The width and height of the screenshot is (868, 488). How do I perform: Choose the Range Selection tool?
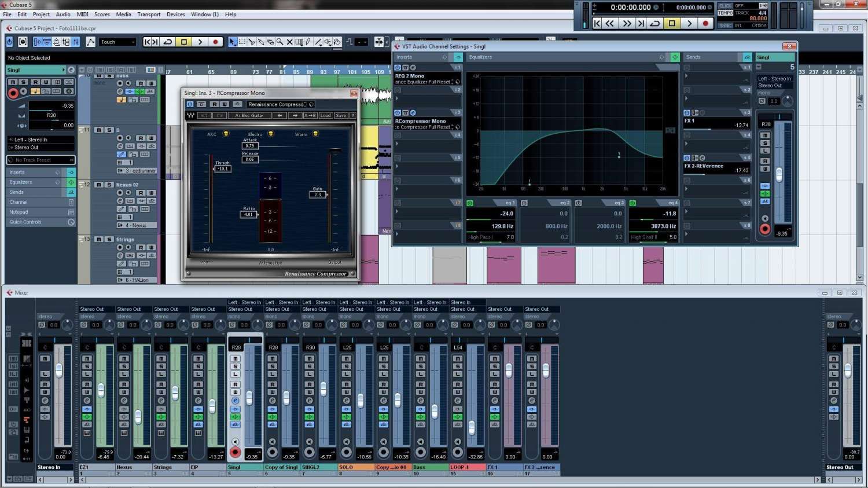pos(242,42)
